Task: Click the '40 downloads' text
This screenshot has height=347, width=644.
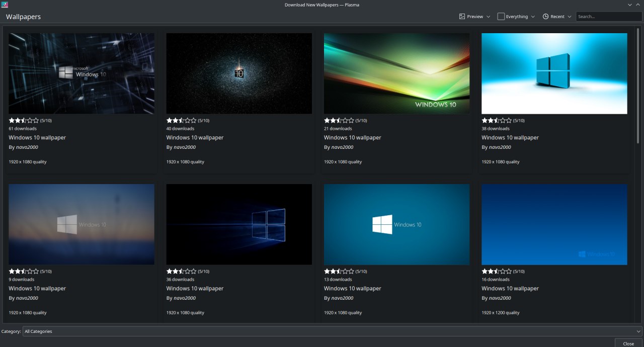Action: [x=180, y=129]
